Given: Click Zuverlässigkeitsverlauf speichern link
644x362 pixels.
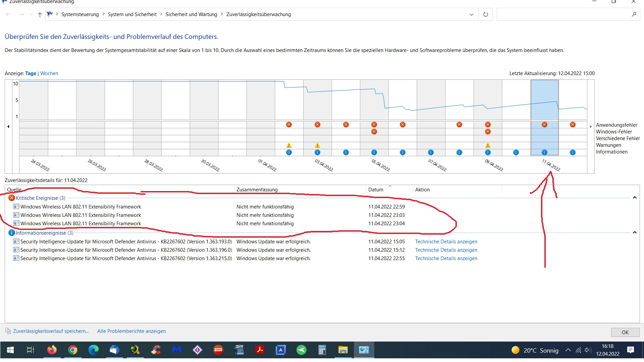Looking at the screenshot, I should [51, 331].
